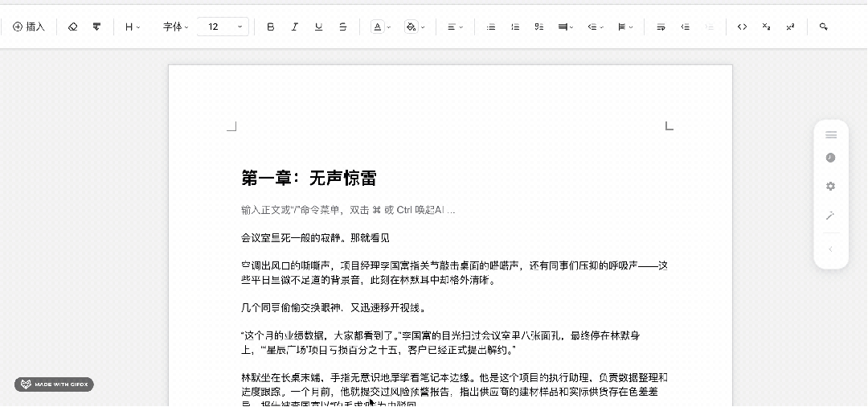The width and height of the screenshot is (868, 407).
Task: Toggle italic formatting
Action: tap(294, 27)
